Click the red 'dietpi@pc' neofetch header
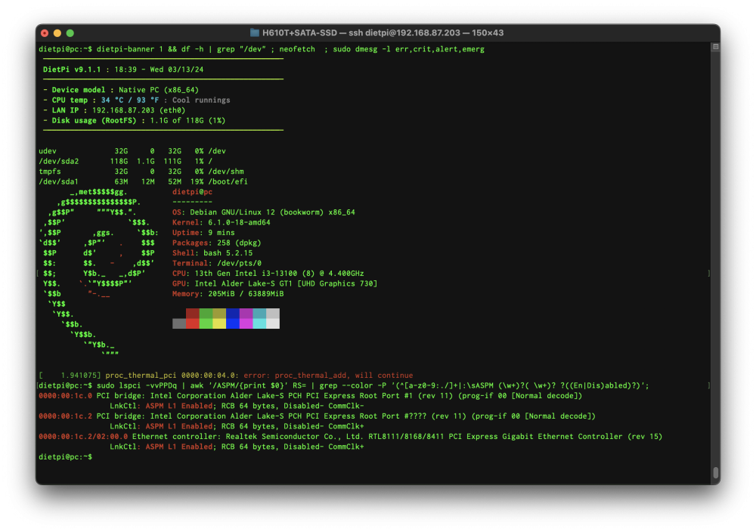Screen dimensions: 756x532 (x=192, y=192)
